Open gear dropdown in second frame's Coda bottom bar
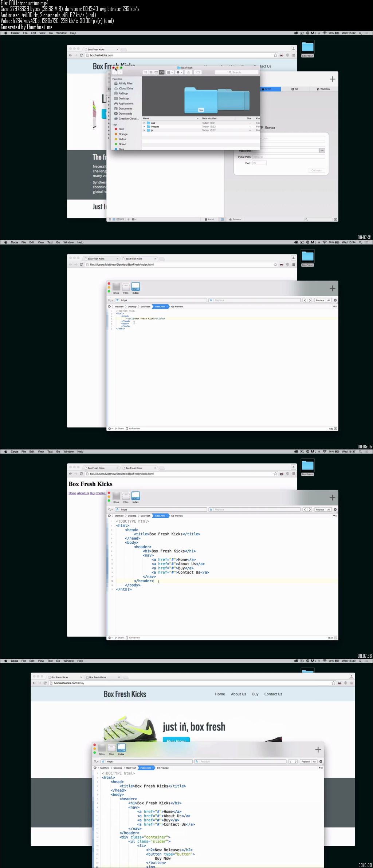 coord(110,428)
